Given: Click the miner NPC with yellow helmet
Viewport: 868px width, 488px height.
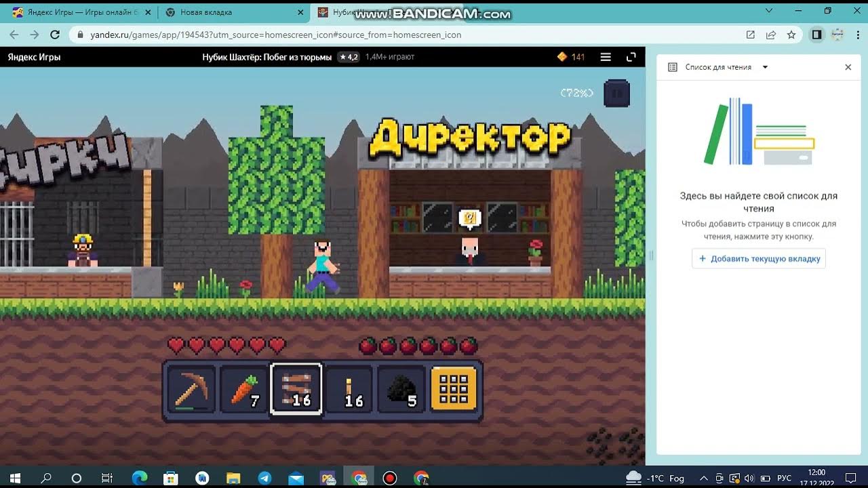Looking at the screenshot, I should (x=83, y=250).
